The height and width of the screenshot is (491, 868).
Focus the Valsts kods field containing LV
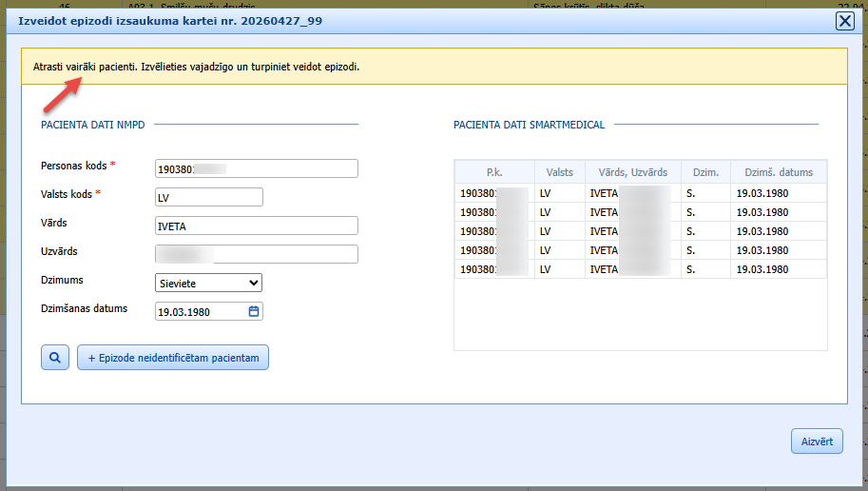coord(209,197)
